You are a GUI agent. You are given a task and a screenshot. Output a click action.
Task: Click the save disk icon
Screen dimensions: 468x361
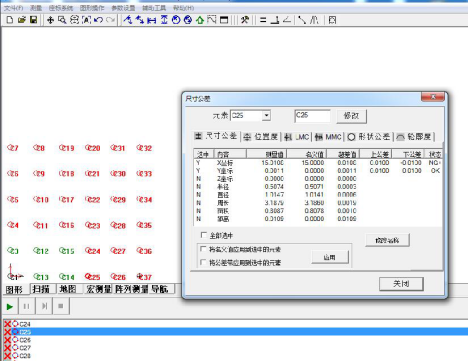(33, 20)
